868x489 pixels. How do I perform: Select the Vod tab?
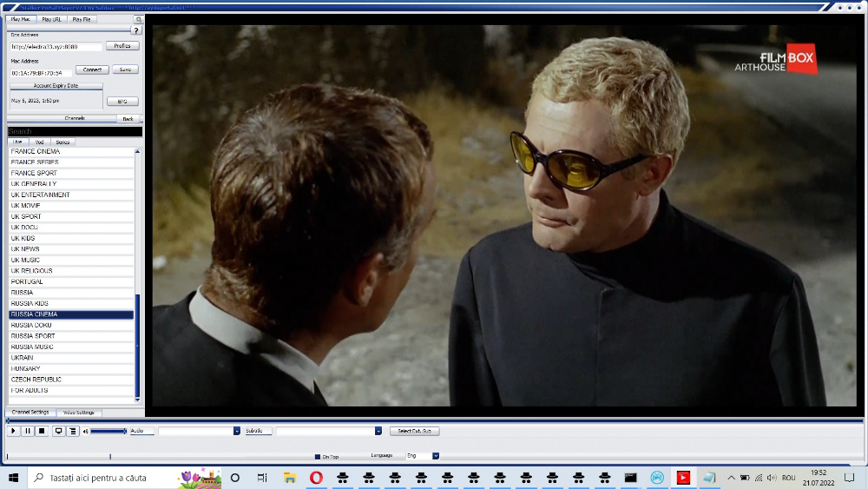pyautogui.click(x=39, y=142)
